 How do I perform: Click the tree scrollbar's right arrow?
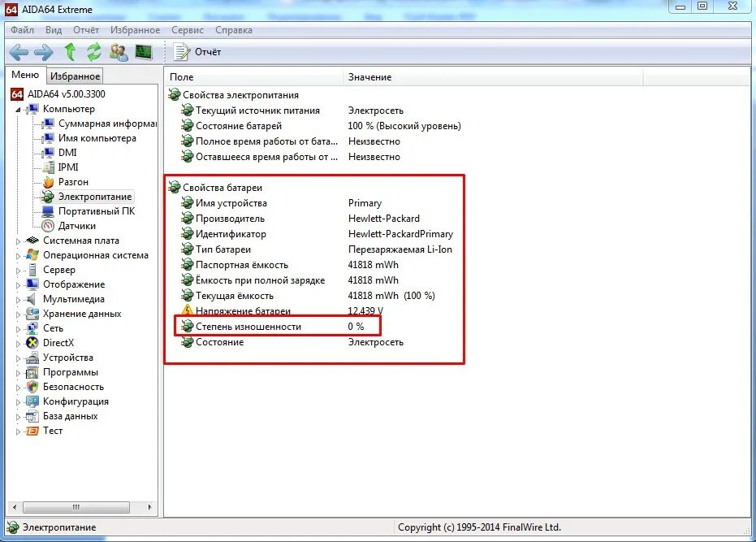tap(150, 507)
